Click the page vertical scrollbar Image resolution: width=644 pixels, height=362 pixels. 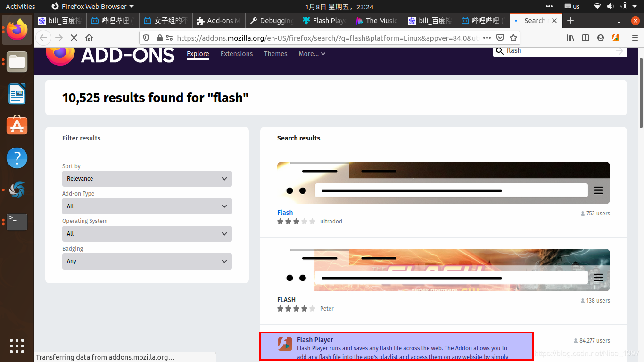click(x=641, y=92)
